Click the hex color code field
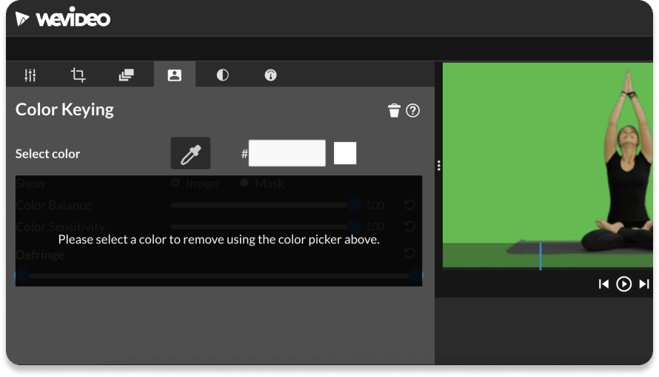 [287, 153]
